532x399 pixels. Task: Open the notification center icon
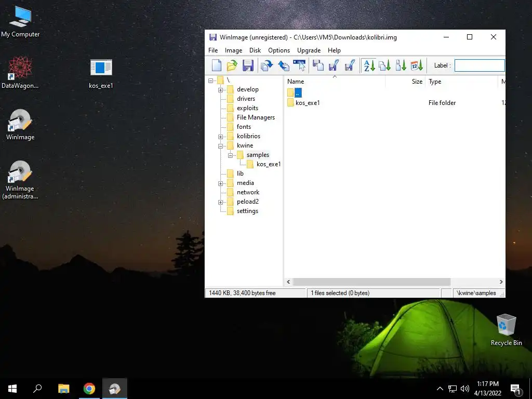pyautogui.click(x=516, y=389)
